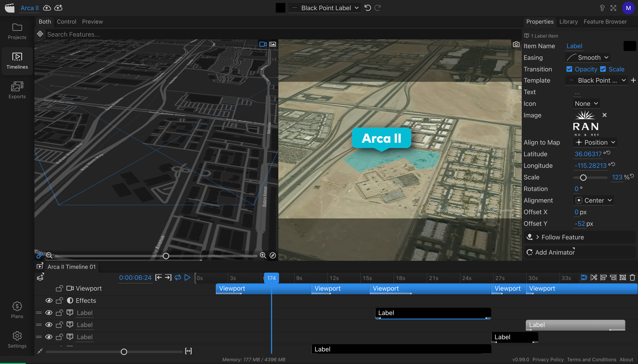Open the Plans sidebar section
This screenshot has height=364, width=638.
pyautogui.click(x=17, y=310)
